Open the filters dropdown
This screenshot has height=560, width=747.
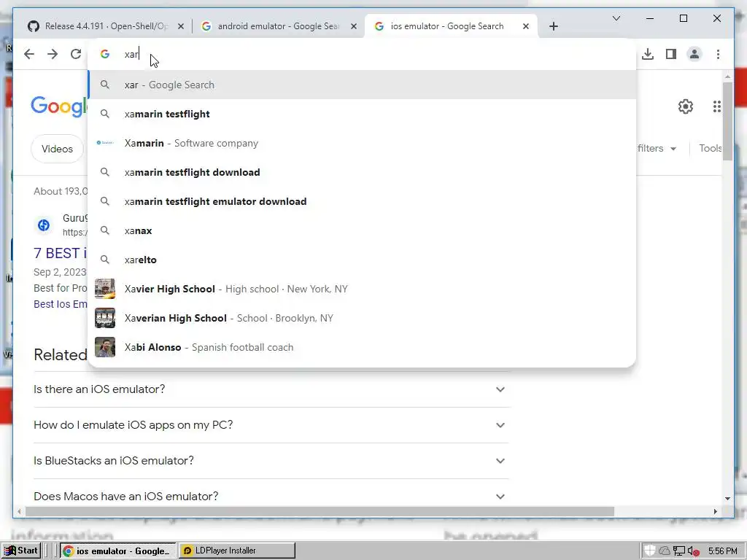click(x=657, y=149)
